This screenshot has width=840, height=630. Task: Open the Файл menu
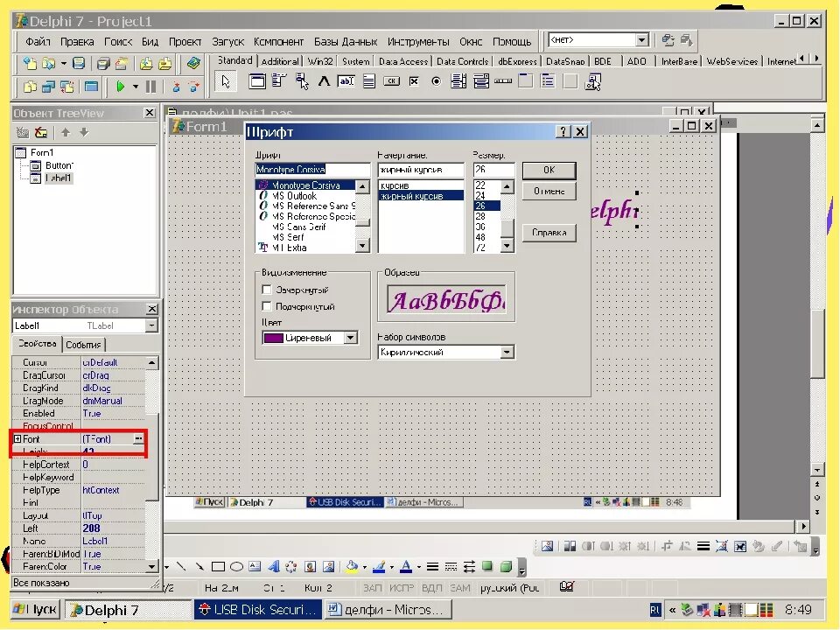(38, 41)
